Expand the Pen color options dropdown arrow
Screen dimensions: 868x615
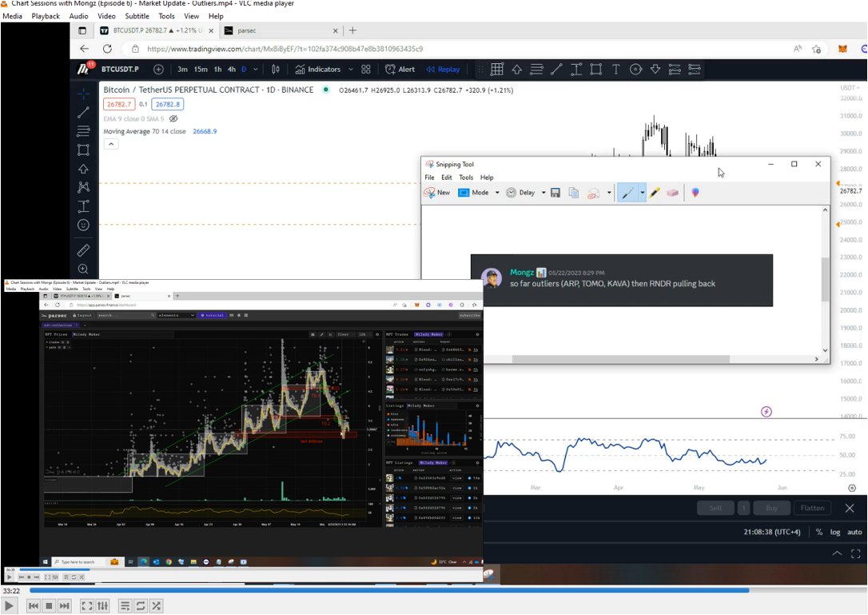pyautogui.click(x=642, y=192)
